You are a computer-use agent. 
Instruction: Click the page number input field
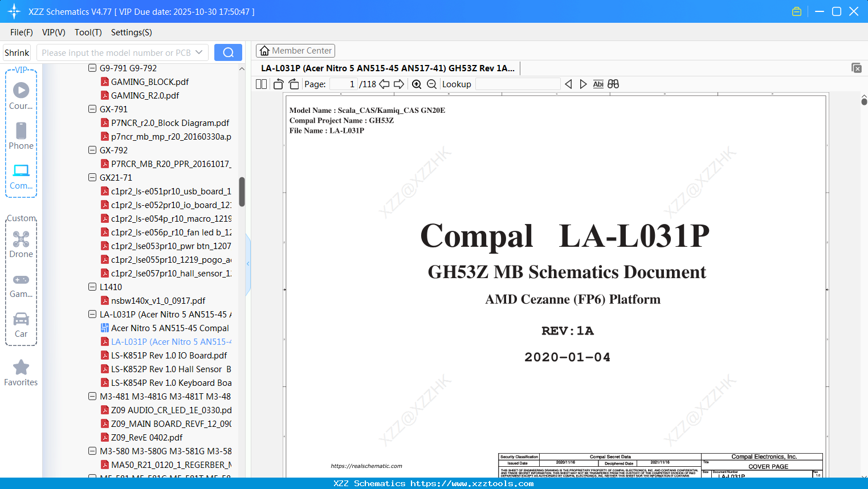click(344, 84)
